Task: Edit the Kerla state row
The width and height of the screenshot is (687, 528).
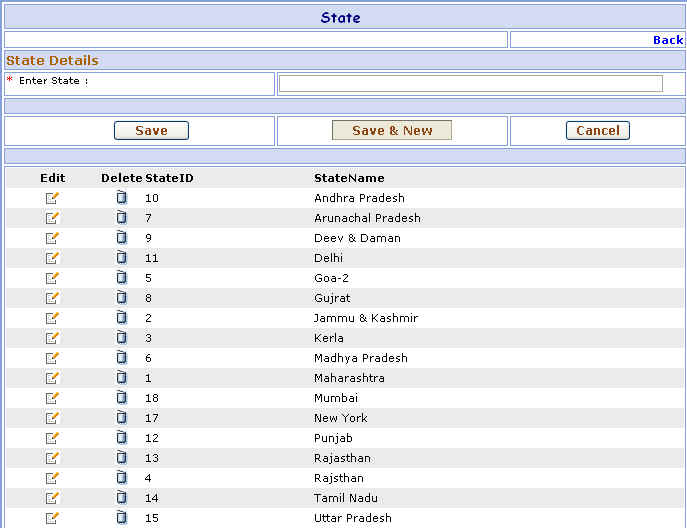Action: [52, 338]
